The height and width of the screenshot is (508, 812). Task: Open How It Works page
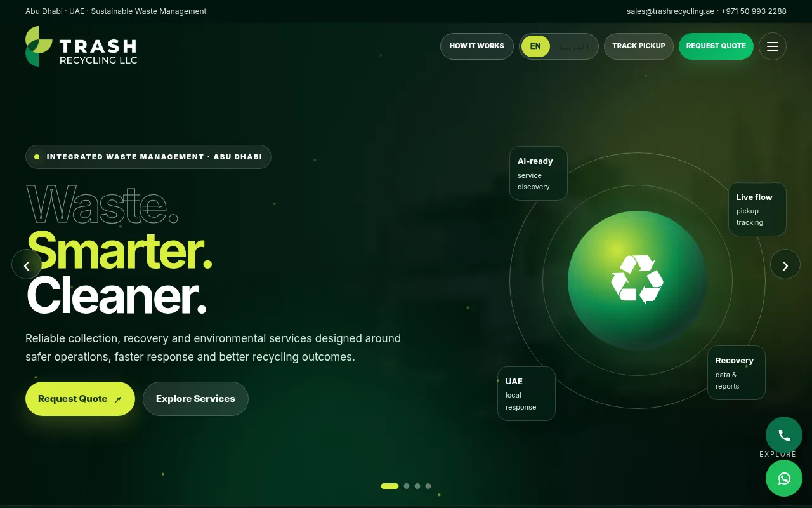point(477,46)
